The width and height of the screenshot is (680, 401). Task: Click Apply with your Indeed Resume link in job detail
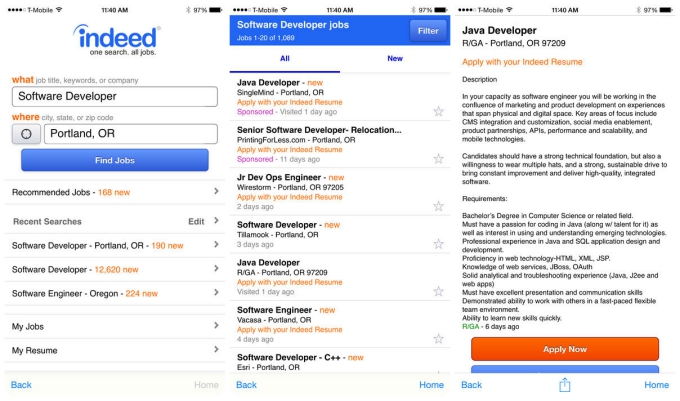click(522, 62)
